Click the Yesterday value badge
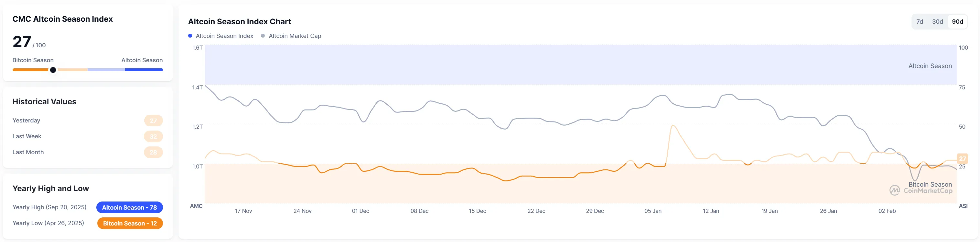This screenshot has width=980, height=242. [x=153, y=121]
